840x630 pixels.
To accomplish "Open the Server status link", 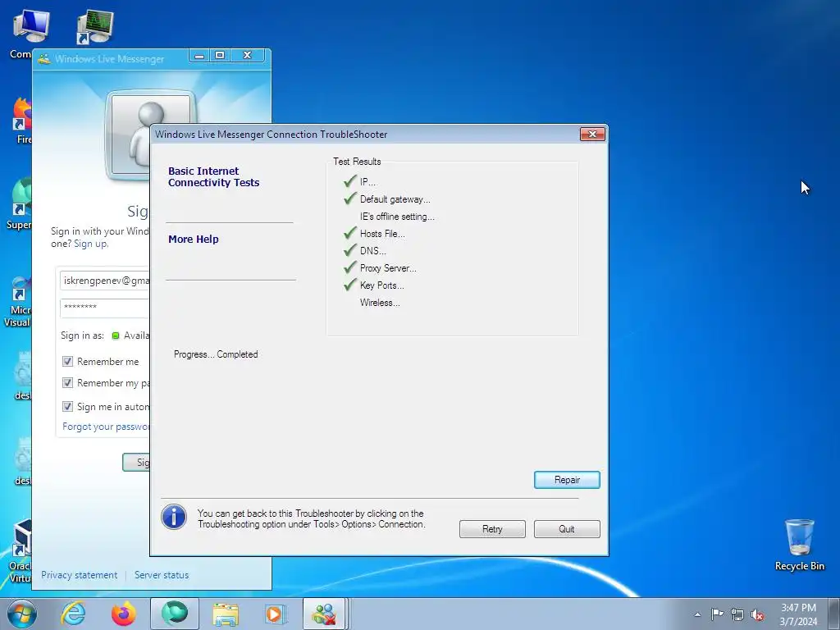I will [162, 575].
